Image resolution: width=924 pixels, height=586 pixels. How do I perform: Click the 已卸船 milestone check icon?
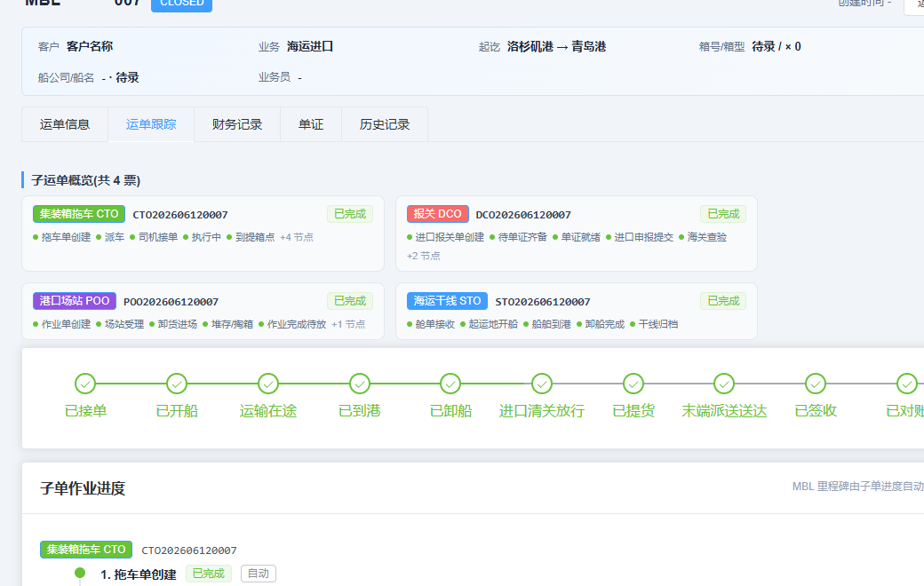pyautogui.click(x=450, y=384)
